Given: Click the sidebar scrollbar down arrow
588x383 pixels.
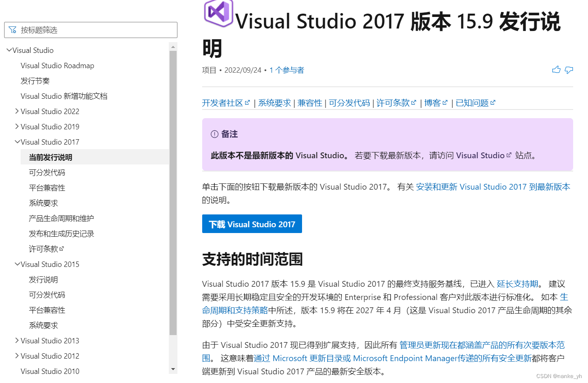Looking at the screenshot, I should [x=173, y=369].
